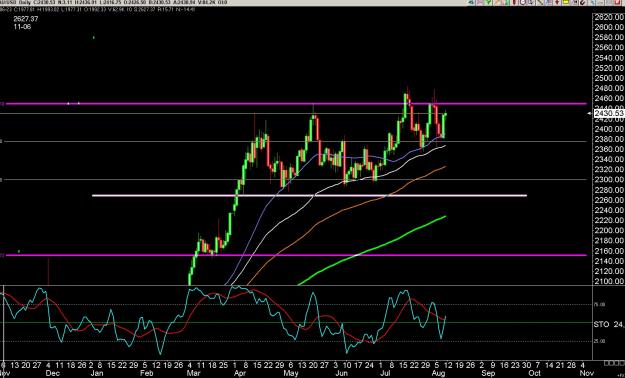This screenshot has height=378, width=625.
Task: Click the Aug month label on the time axis
Action: 438,373
